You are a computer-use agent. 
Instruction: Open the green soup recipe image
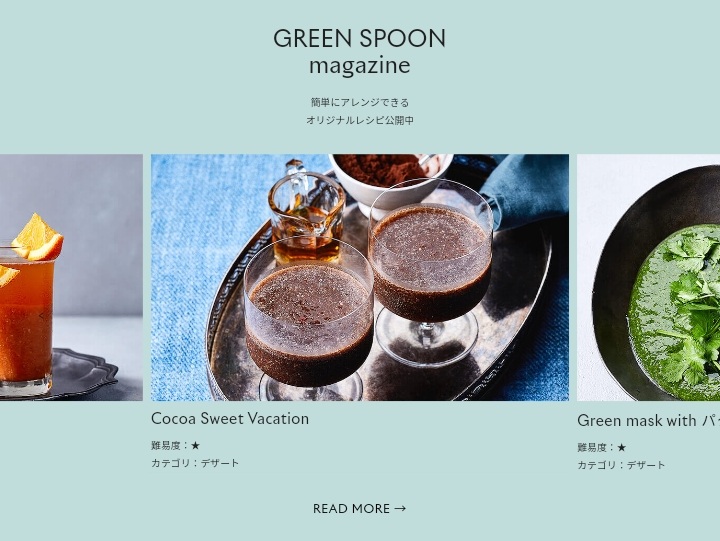pyautogui.click(x=648, y=277)
